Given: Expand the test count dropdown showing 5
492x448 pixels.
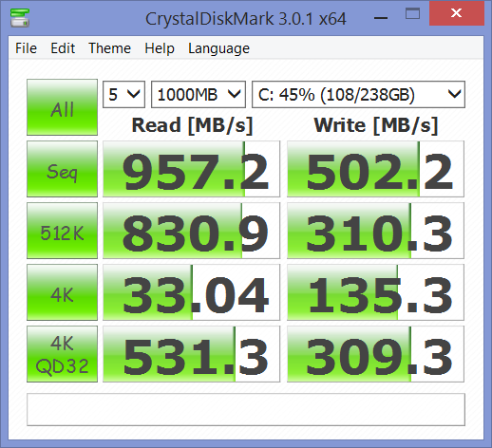Looking at the screenshot, I should click(x=123, y=95).
